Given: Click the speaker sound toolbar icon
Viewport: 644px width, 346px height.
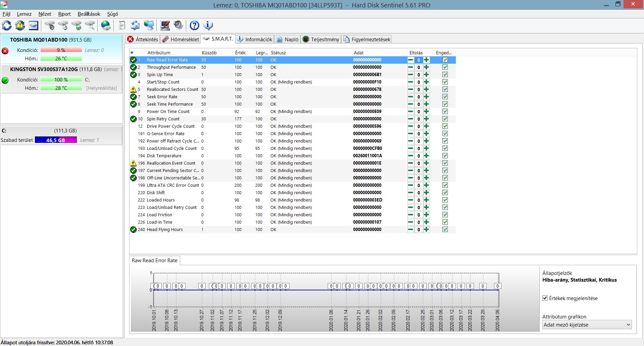Looking at the screenshot, I should coord(178,25).
